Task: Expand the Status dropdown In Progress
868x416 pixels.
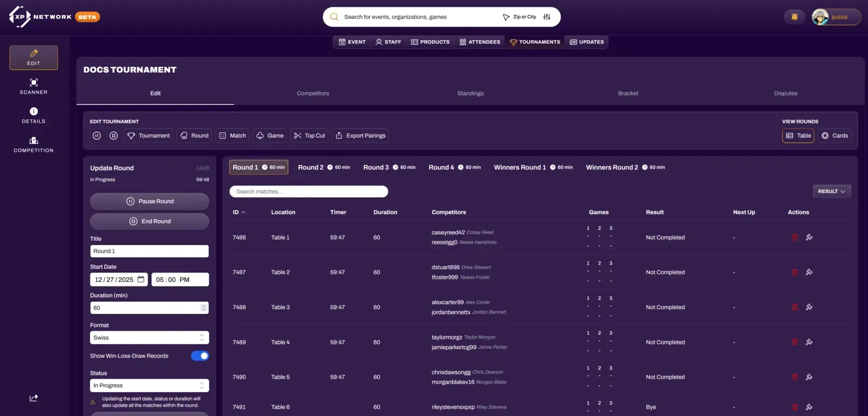Action: [149, 386]
